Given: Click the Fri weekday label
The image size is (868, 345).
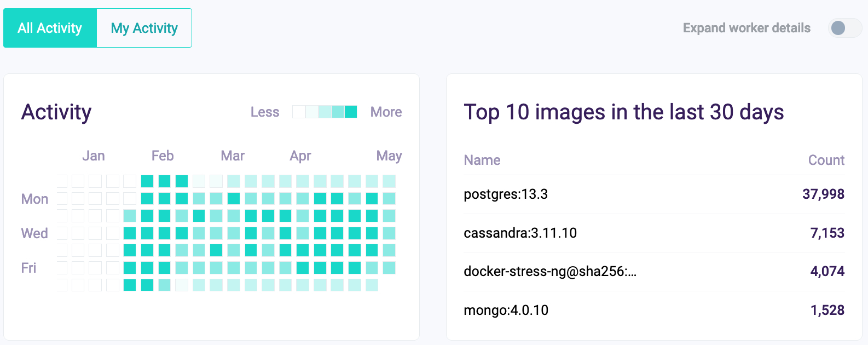Looking at the screenshot, I should pos(28,268).
